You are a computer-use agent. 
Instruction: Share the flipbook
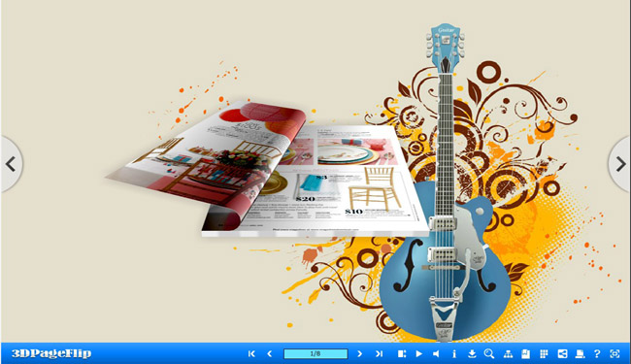point(562,353)
